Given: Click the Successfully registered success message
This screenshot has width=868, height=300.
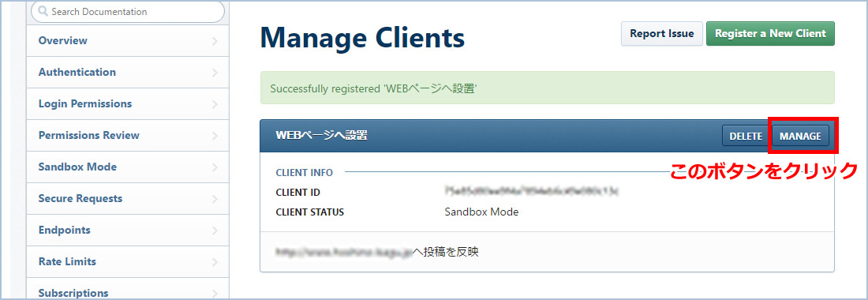Looking at the screenshot, I should tap(547, 88).
